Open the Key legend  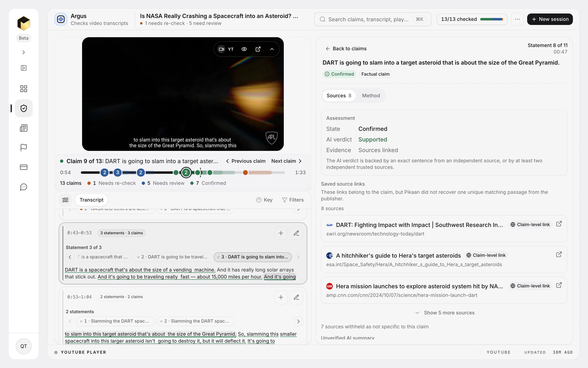264,200
